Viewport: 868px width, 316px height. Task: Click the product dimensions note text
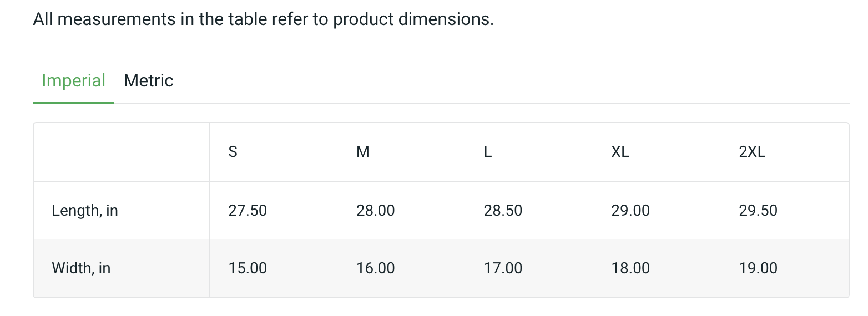(263, 19)
